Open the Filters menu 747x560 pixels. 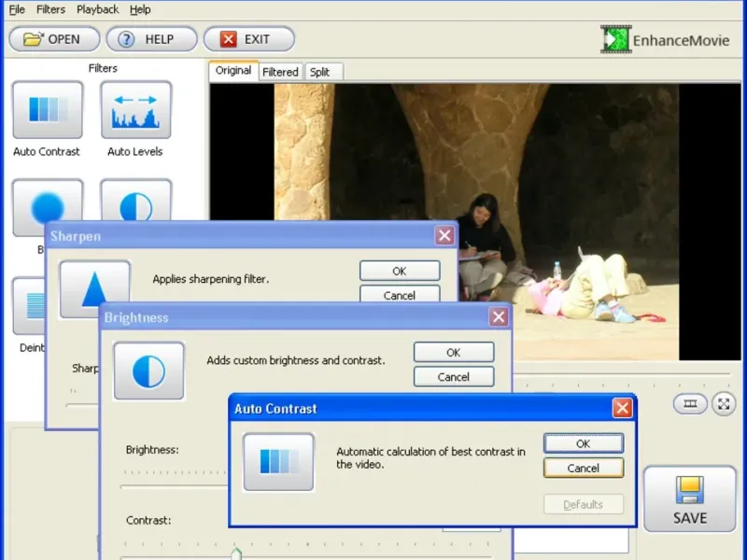tap(50, 9)
